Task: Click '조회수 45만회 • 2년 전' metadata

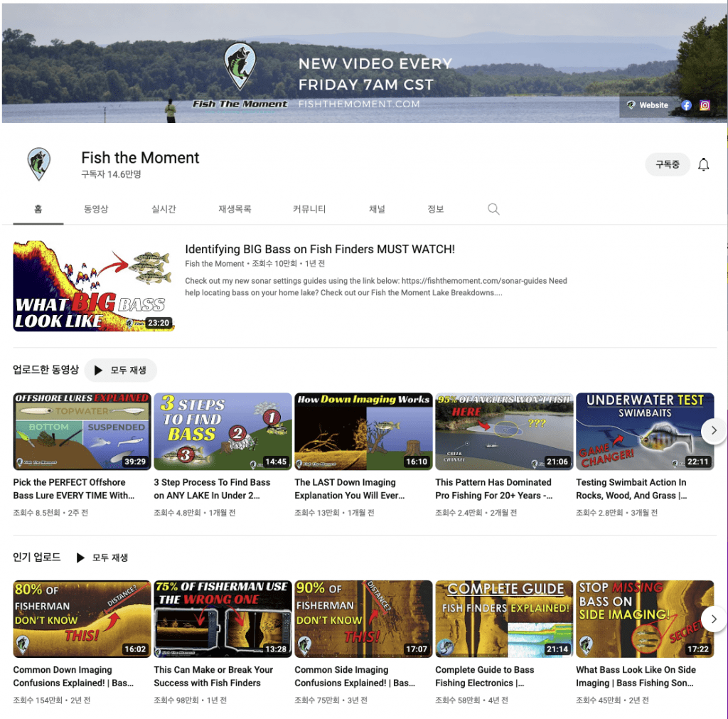Action: point(612,700)
